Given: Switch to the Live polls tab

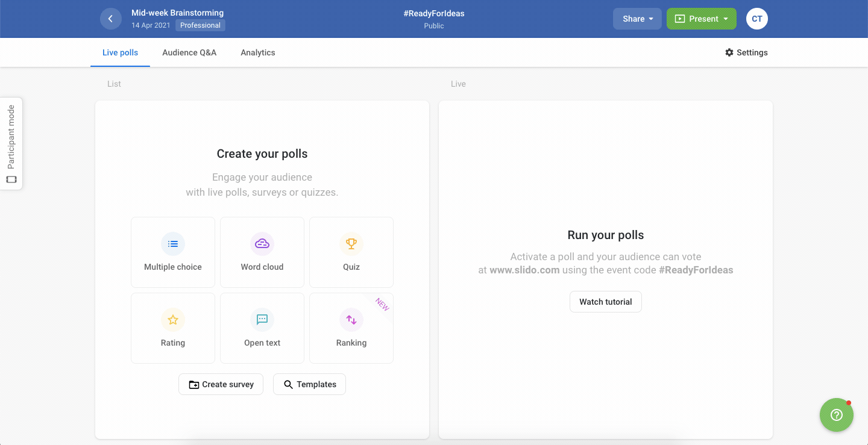Looking at the screenshot, I should [120, 52].
